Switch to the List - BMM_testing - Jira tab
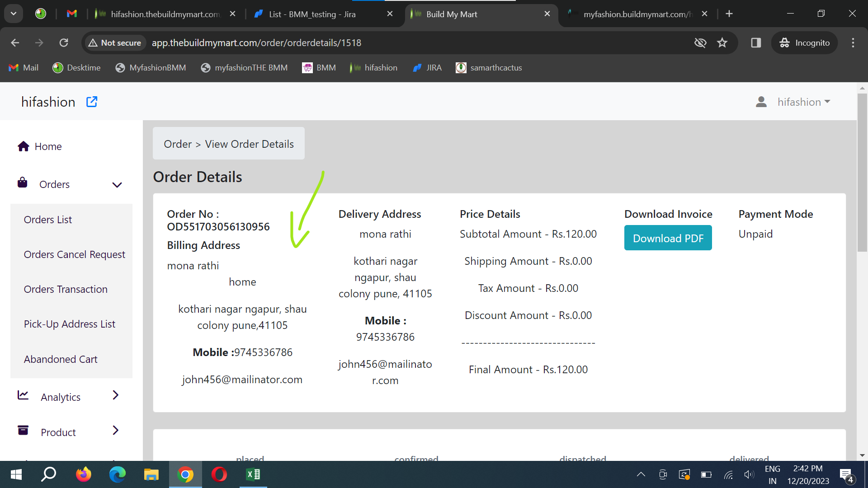Screen dimensions: 868x488 (x=312, y=14)
